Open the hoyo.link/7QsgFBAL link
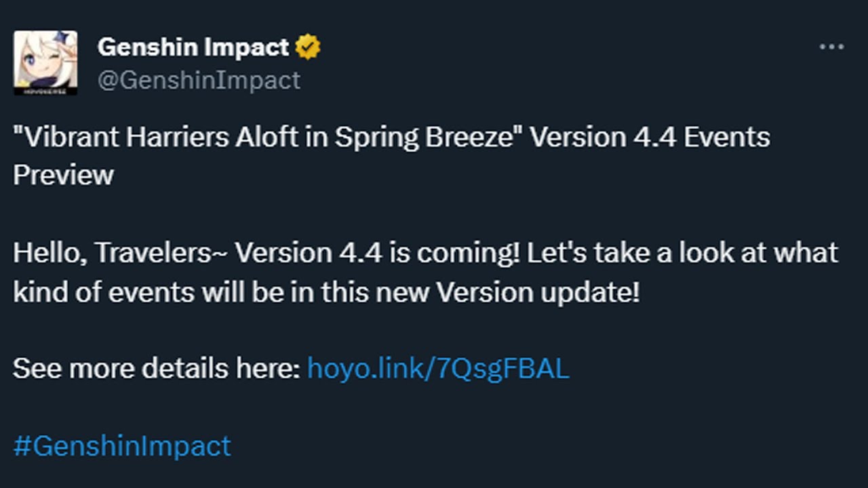Viewport: 868px width, 488px height. pos(438,368)
